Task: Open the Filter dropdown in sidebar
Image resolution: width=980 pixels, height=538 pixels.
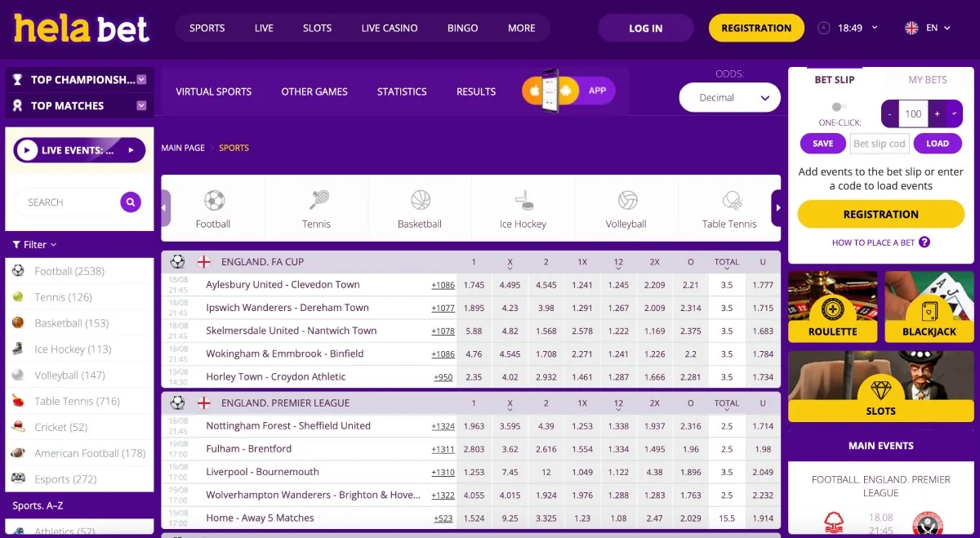Action: click(x=34, y=244)
